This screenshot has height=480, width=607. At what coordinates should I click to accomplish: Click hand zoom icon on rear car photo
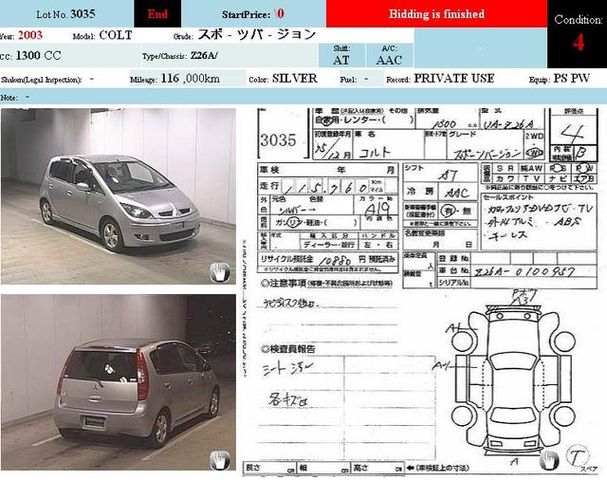click(x=220, y=460)
